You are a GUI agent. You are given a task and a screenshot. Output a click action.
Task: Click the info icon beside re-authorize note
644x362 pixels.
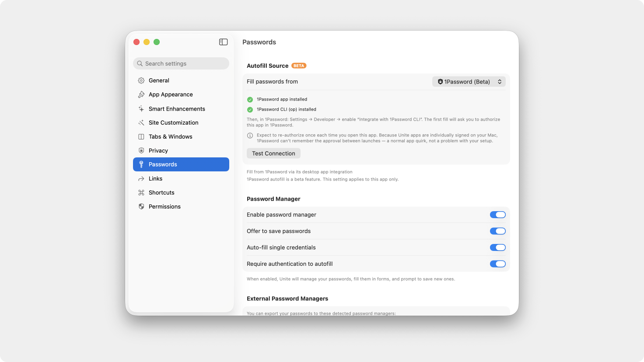250,136
